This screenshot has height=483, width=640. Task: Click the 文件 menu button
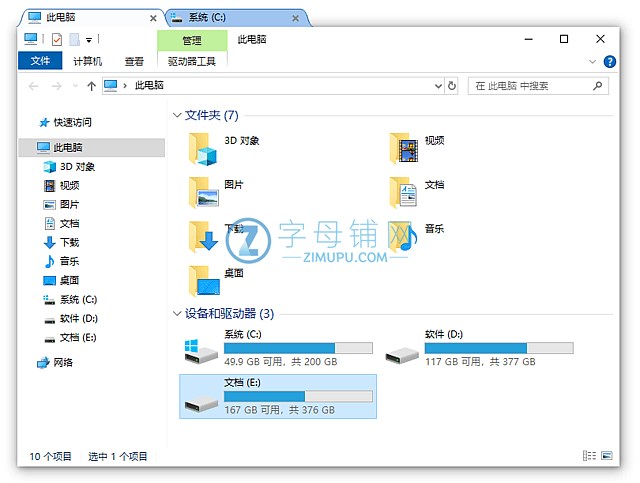(40, 61)
